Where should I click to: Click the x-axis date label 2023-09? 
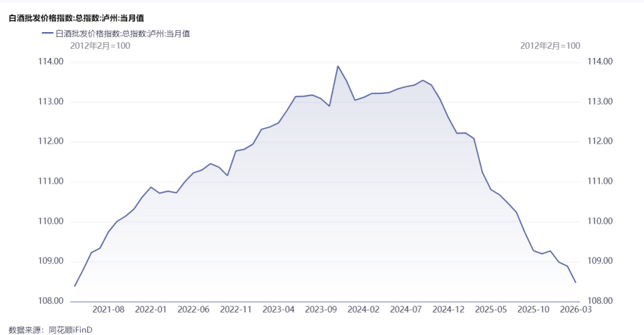pos(321,309)
